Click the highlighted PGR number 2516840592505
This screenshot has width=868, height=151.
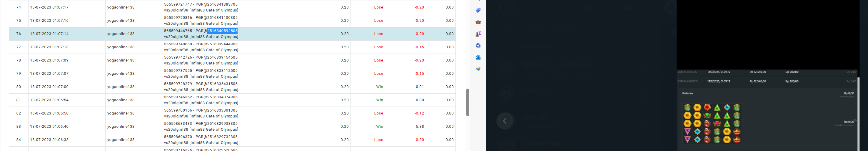222,31
